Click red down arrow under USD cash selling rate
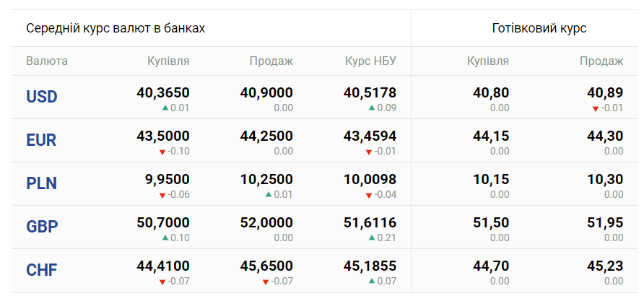The width and height of the screenshot is (644, 296). click(x=596, y=108)
